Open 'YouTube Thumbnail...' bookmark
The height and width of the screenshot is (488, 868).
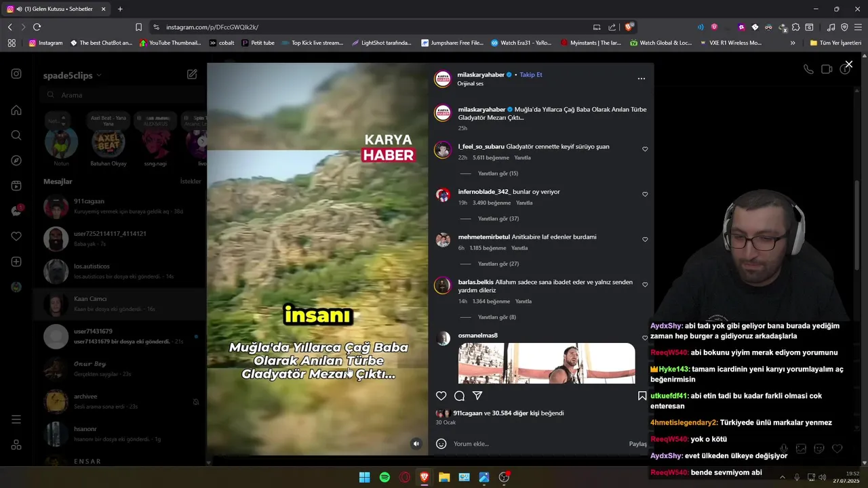(x=170, y=43)
